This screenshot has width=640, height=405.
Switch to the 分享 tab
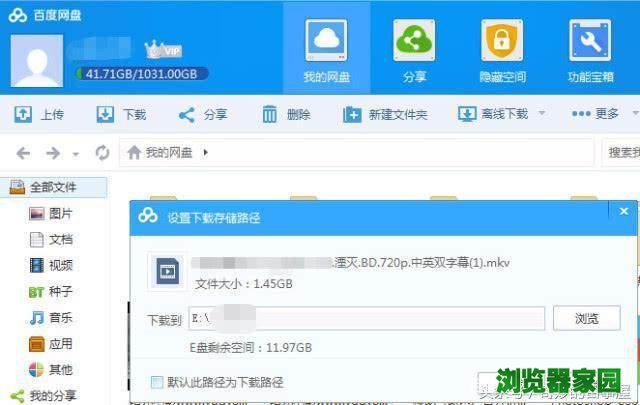[414, 49]
